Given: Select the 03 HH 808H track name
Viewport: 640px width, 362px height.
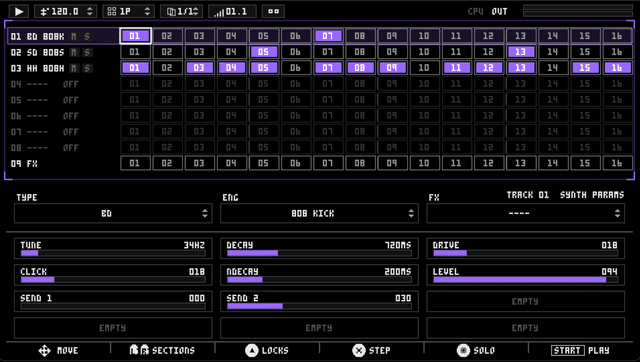Looking at the screenshot, I should (38, 68).
